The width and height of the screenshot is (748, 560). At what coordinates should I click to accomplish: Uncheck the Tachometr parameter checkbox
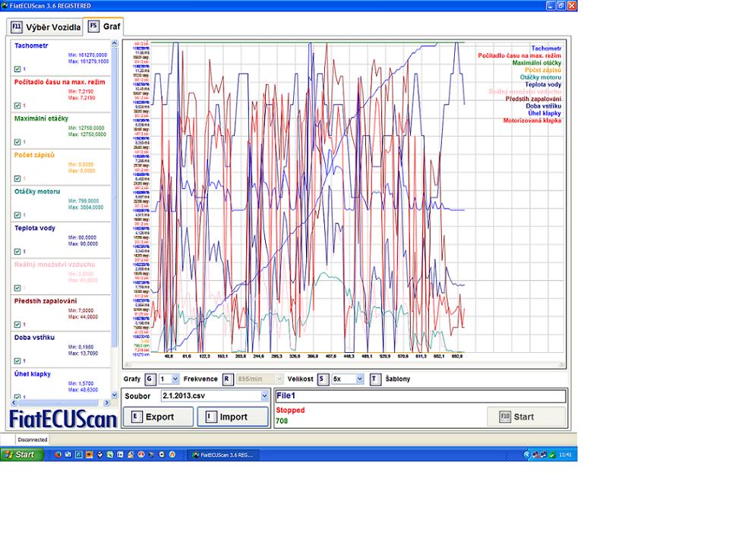tap(17, 69)
